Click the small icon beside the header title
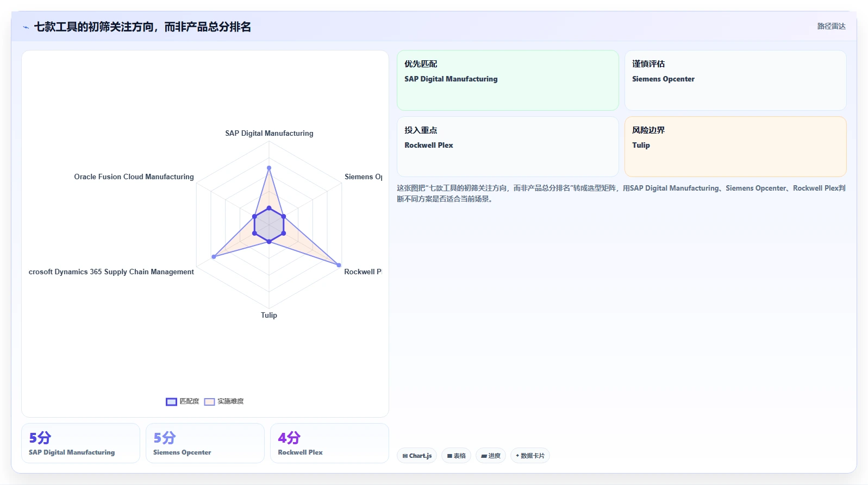 pyautogui.click(x=26, y=27)
